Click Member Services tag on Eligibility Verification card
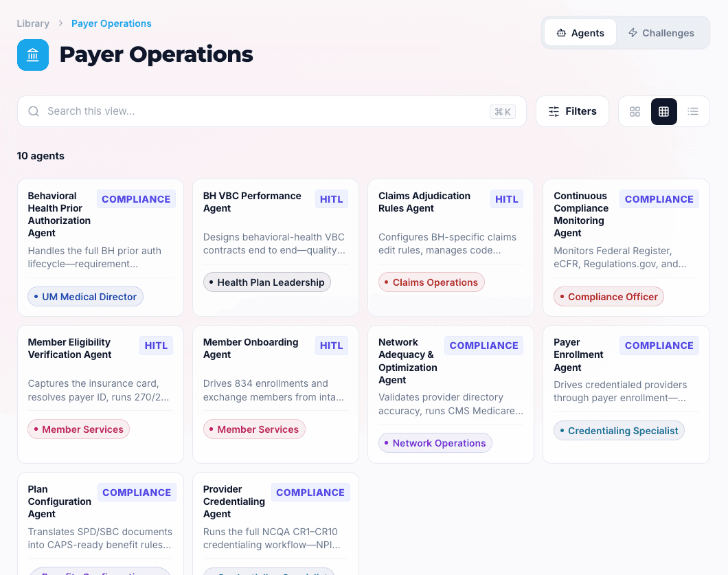This screenshot has height=575, width=728. pos(78,429)
